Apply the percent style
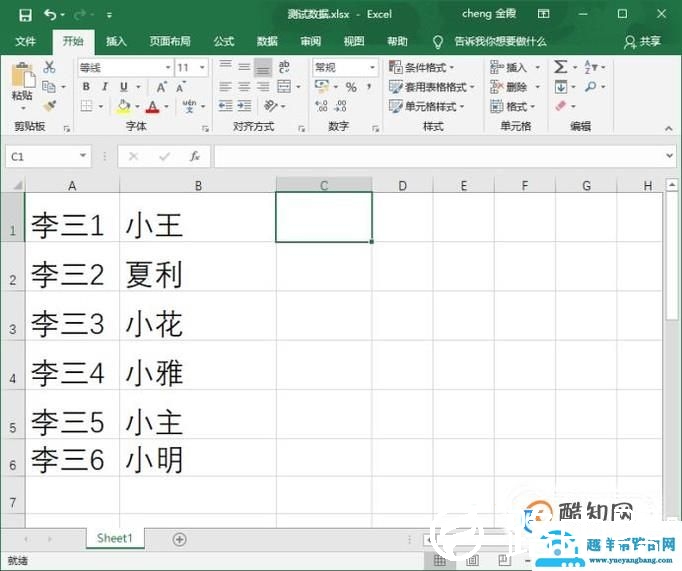 [x=351, y=87]
